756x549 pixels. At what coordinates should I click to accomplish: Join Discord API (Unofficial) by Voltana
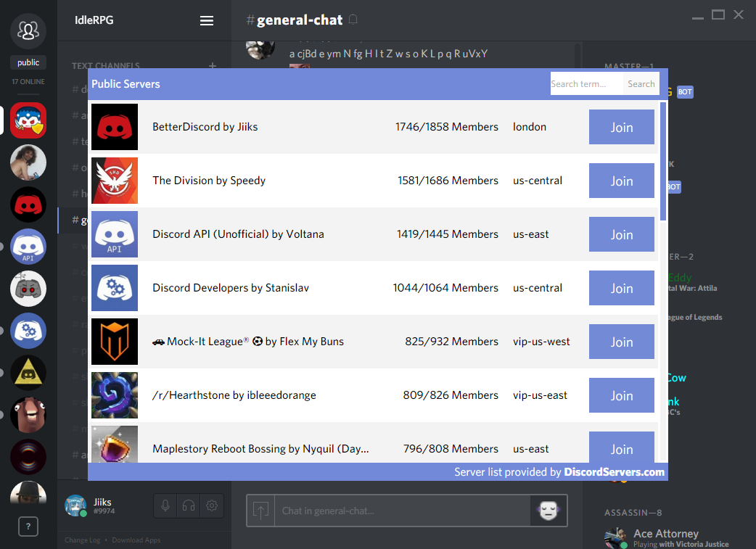point(622,234)
